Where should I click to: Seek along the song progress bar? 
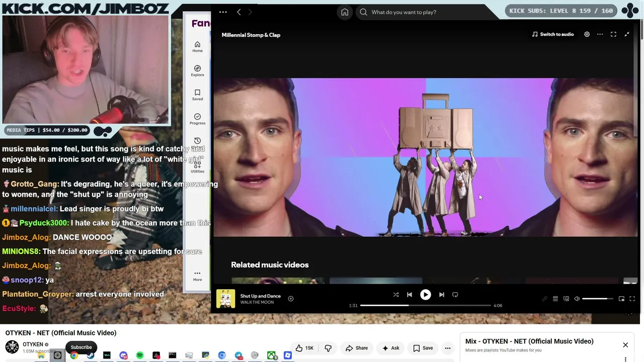(426, 305)
